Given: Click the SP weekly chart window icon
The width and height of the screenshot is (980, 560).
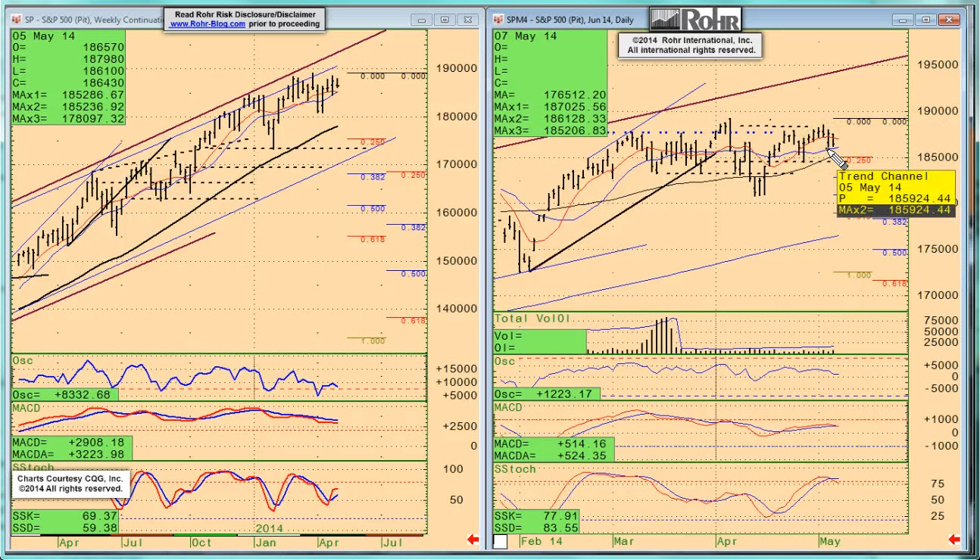Looking at the screenshot, I should [x=17, y=19].
